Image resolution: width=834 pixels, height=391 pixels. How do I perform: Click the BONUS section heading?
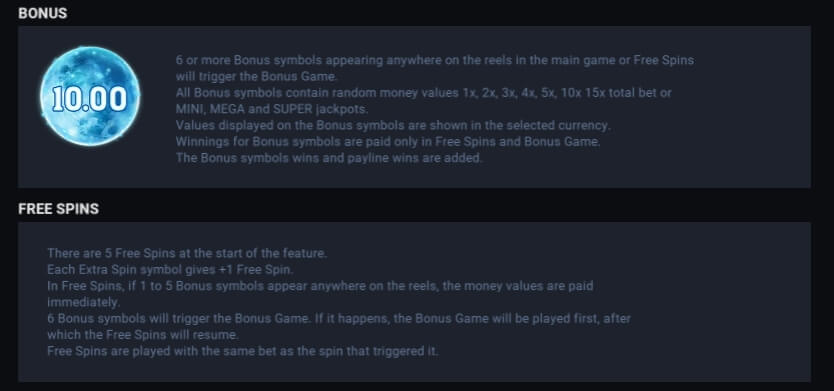tap(43, 13)
